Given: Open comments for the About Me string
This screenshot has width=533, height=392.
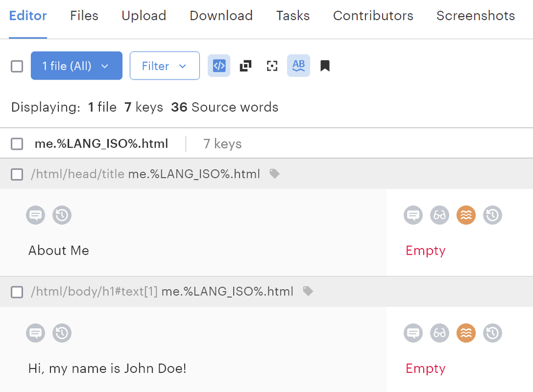Looking at the screenshot, I should [x=35, y=215].
